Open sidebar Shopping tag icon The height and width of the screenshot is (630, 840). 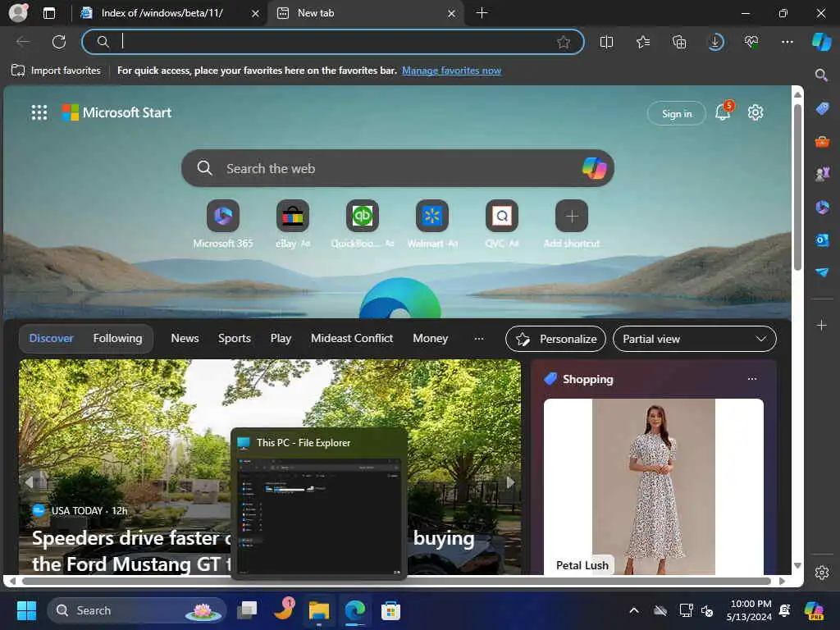point(822,109)
